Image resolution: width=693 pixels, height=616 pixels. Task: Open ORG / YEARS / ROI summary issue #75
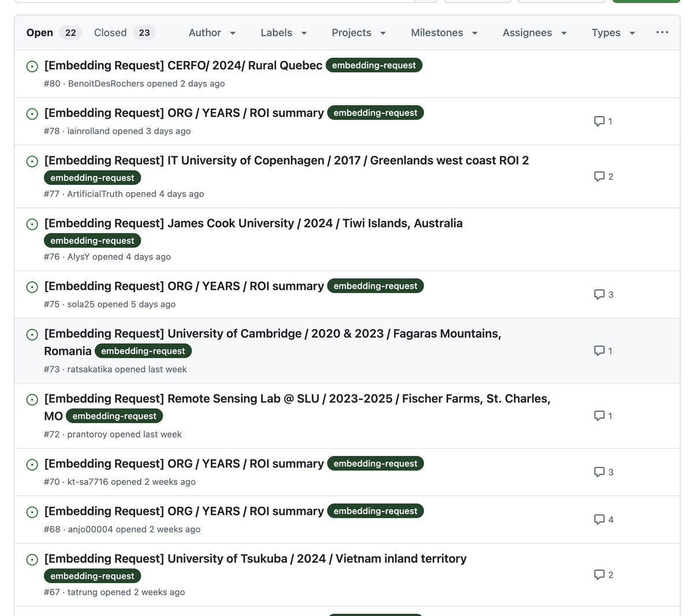point(184,286)
